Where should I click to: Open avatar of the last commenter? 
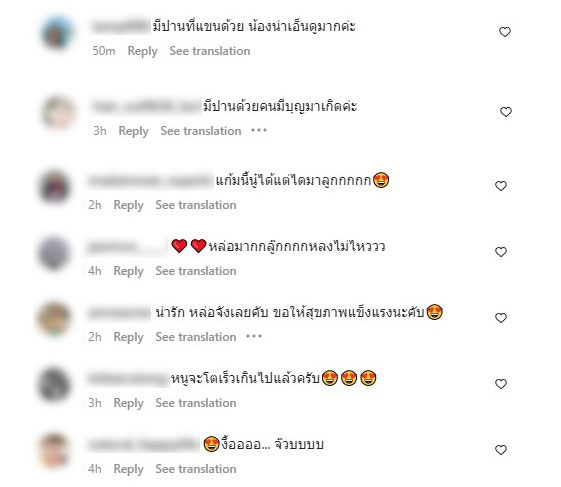coord(54,450)
